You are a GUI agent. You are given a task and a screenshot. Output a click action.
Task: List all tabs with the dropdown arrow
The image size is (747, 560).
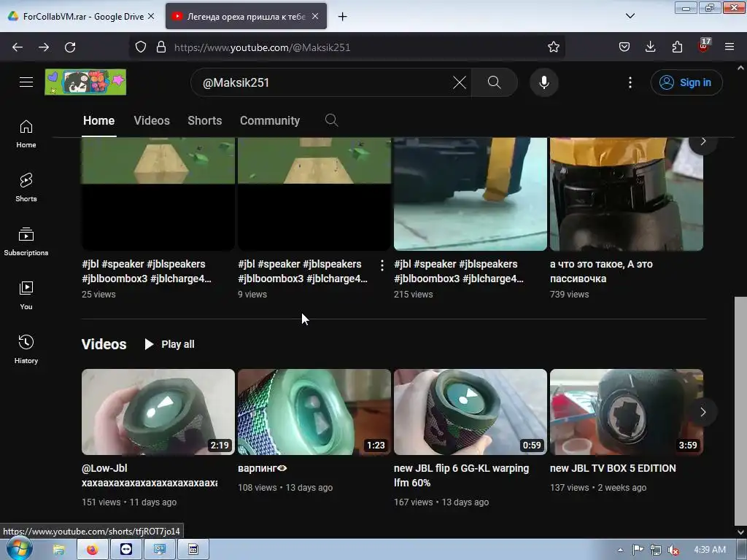(x=630, y=16)
